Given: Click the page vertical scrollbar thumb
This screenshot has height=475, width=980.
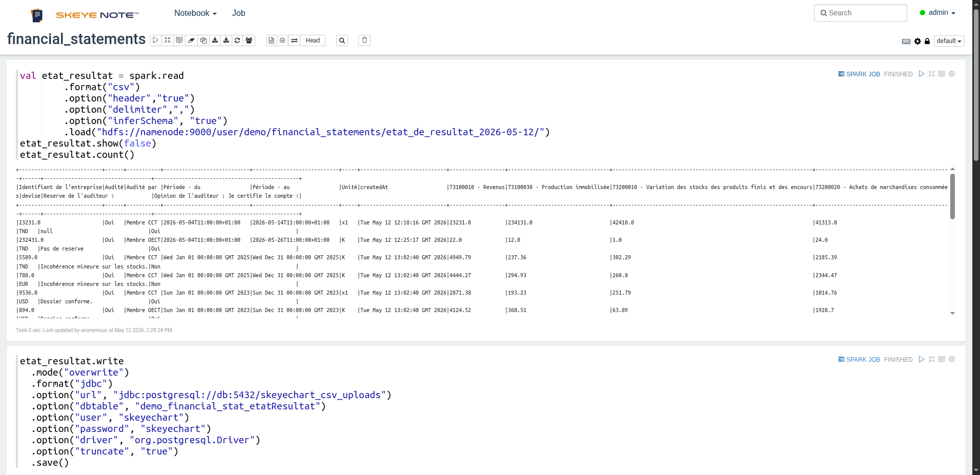Looking at the screenshot, I should pyautogui.click(x=976, y=85).
